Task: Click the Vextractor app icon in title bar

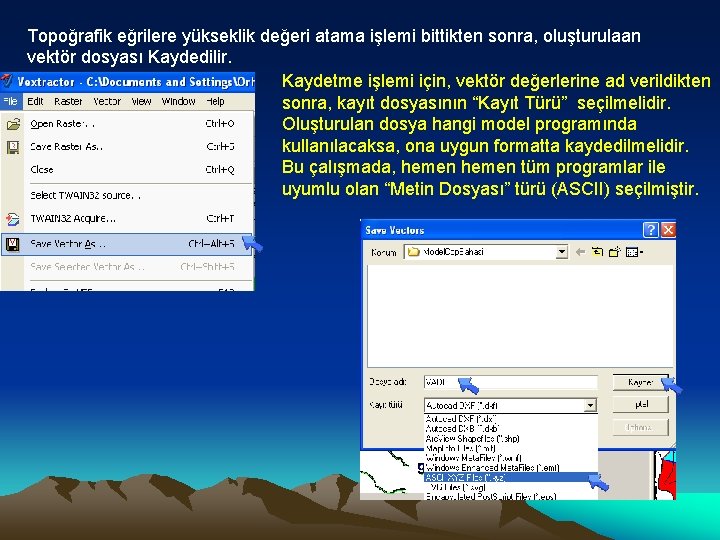Action: (6, 81)
